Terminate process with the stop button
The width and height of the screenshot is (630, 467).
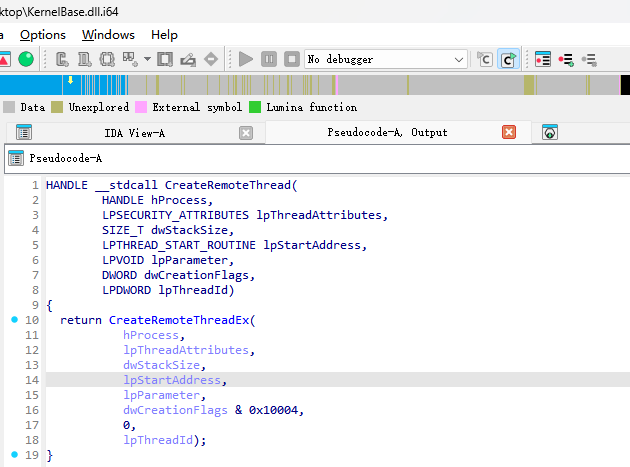click(x=292, y=59)
